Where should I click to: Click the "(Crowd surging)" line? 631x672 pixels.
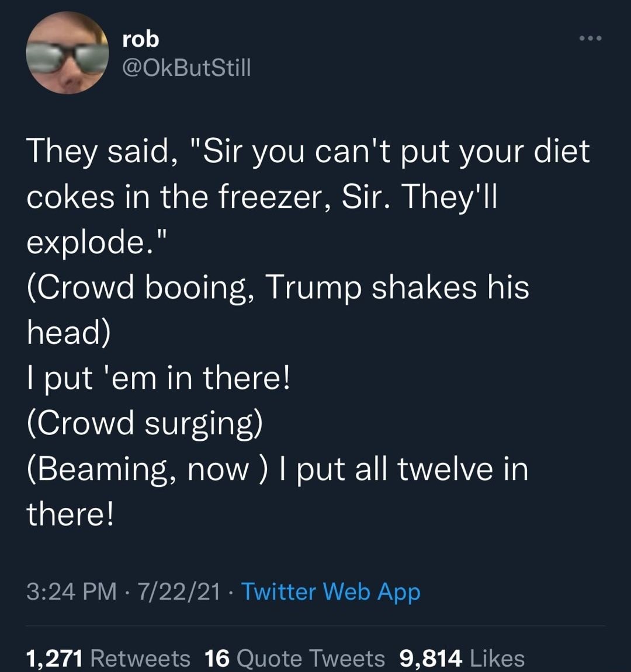point(144,423)
